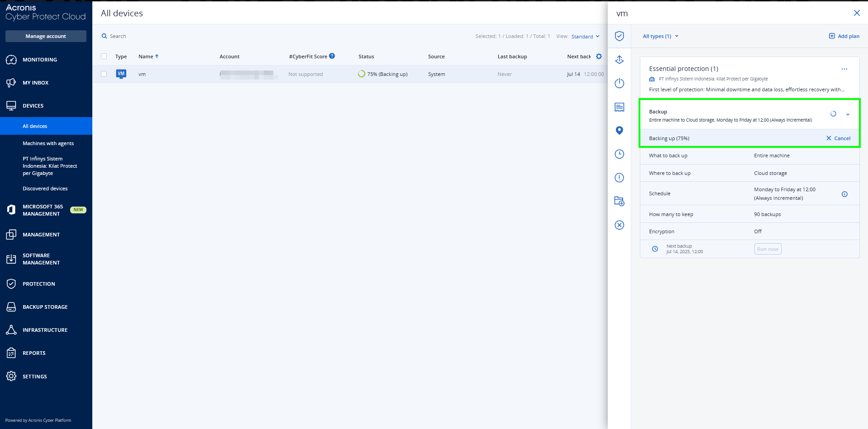Select Machines with agents in sidebar
868x429 pixels.
[48, 143]
